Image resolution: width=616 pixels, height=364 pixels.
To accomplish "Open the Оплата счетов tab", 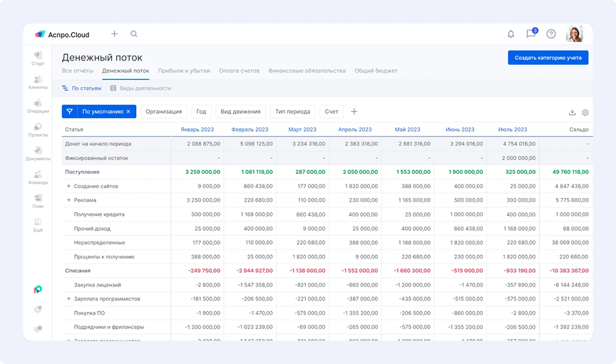I will [x=239, y=71].
